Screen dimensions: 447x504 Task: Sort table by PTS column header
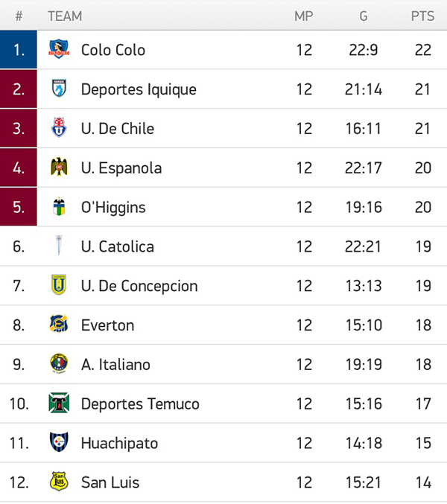click(x=422, y=16)
